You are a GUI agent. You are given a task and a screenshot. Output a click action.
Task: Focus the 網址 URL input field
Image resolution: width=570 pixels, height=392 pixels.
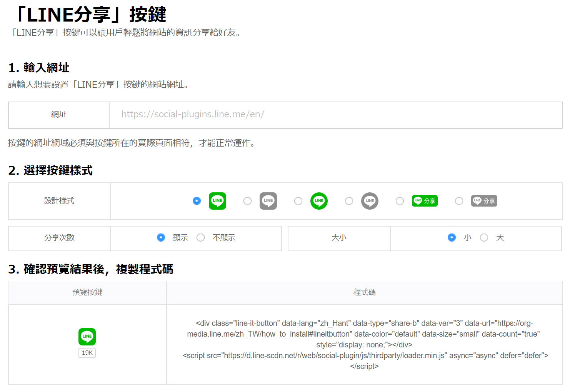click(336, 115)
